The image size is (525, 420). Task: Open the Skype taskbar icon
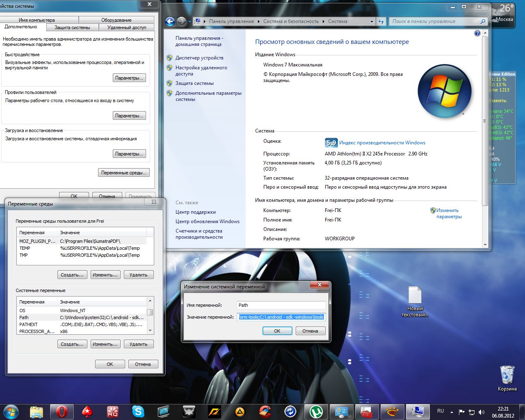click(138, 411)
